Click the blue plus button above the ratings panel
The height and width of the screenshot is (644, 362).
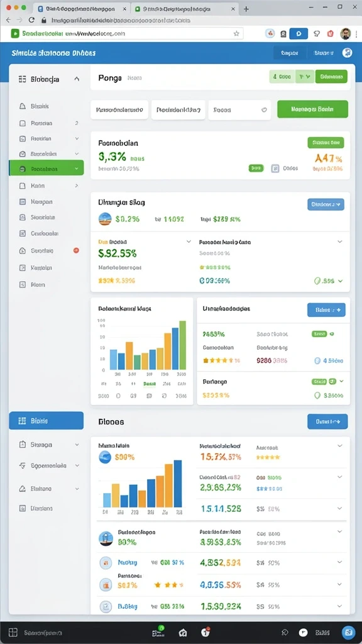(x=326, y=310)
